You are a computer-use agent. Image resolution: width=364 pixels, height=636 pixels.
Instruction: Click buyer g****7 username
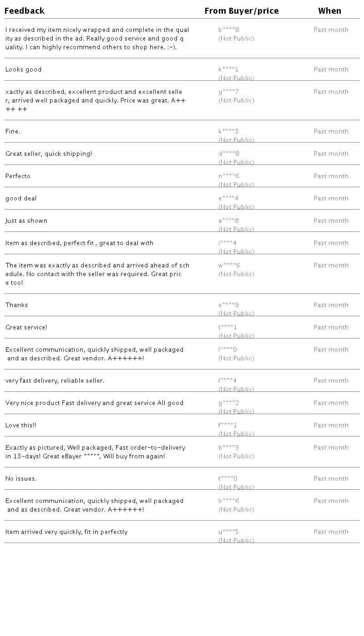[x=229, y=92]
